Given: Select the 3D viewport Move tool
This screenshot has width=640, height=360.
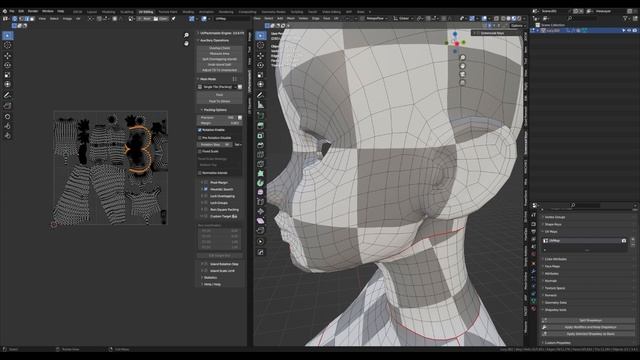Looking at the screenshot, I should (x=260, y=56).
